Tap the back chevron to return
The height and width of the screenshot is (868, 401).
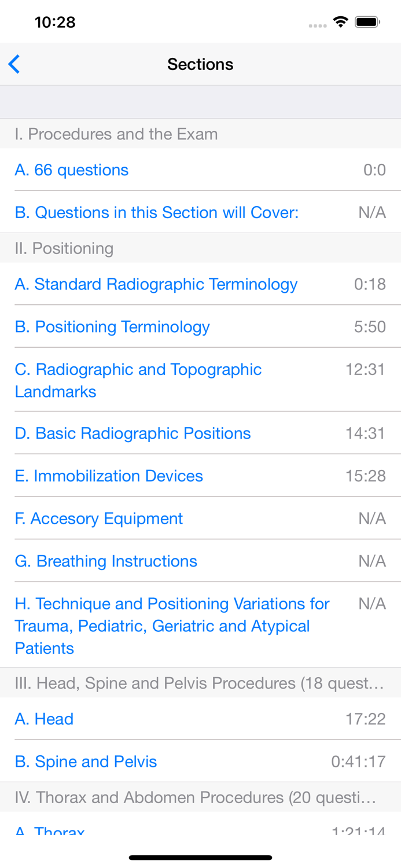14,64
